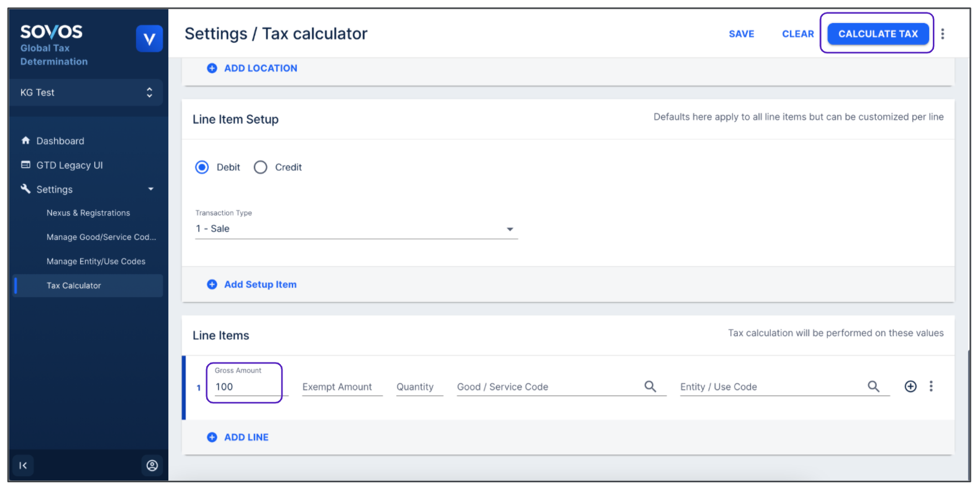Select the Credit radio button
The image size is (980, 491).
coord(261,167)
